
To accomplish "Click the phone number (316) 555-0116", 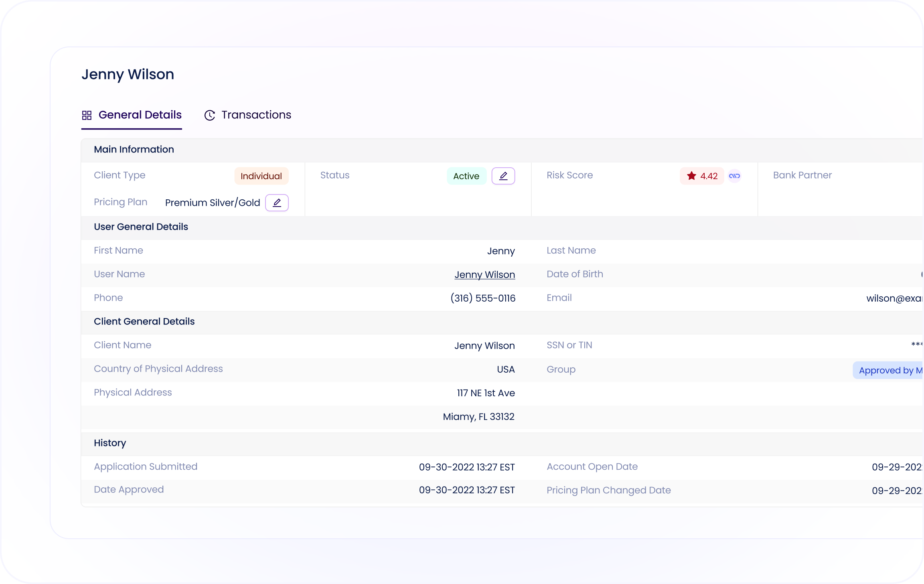I will pyautogui.click(x=483, y=298).
